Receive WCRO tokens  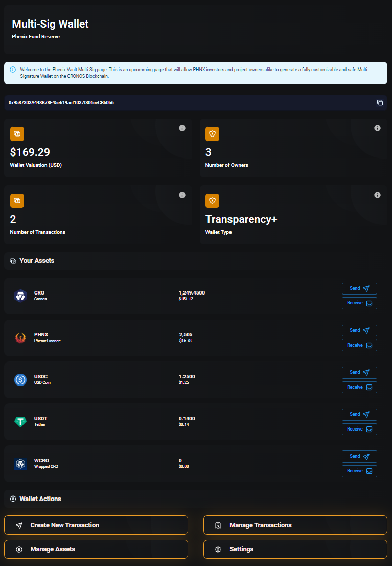[x=359, y=471]
